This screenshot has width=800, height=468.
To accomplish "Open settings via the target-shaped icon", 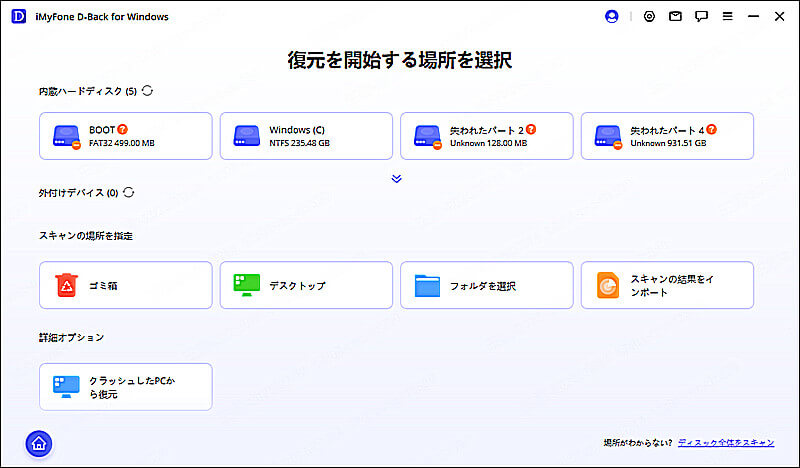I will pyautogui.click(x=650, y=17).
